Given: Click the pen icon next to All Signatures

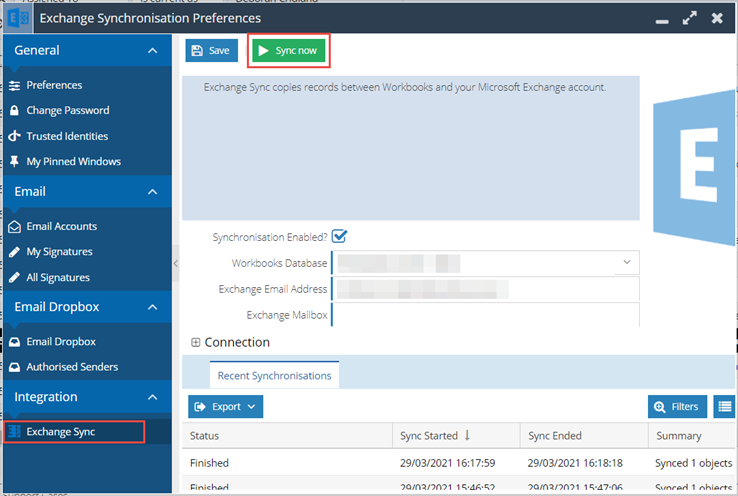Looking at the screenshot, I should point(15,278).
